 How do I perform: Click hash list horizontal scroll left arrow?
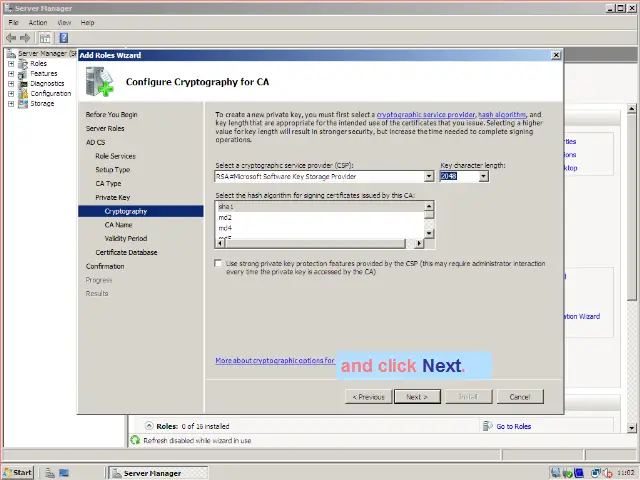tap(220, 244)
